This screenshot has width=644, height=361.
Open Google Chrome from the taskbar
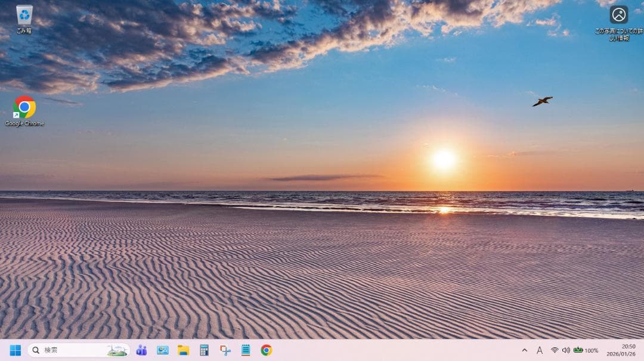pyautogui.click(x=267, y=350)
